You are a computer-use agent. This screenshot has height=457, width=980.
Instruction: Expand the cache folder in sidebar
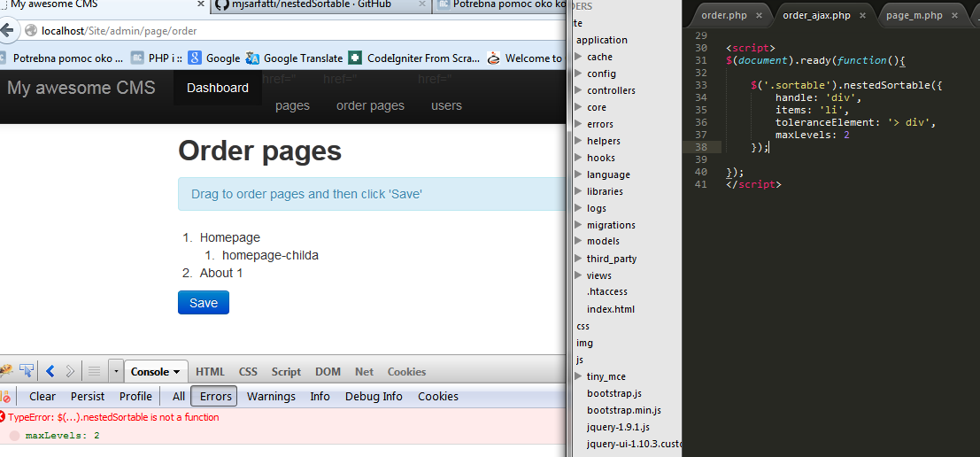[577, 57]
